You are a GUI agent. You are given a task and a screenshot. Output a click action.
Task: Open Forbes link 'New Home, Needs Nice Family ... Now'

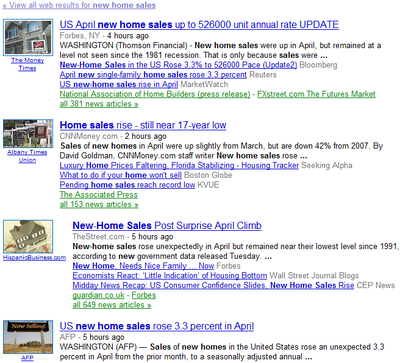[x=143, y=266]
